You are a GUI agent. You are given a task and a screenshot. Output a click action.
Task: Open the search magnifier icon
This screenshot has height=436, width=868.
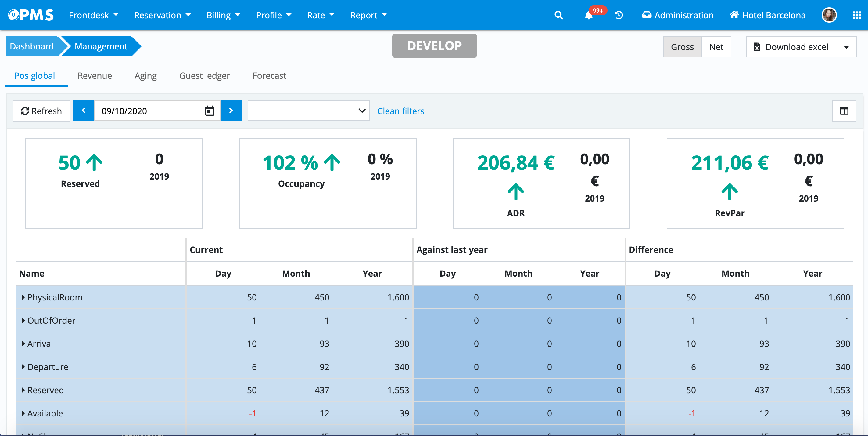click(x=558, y=15)
